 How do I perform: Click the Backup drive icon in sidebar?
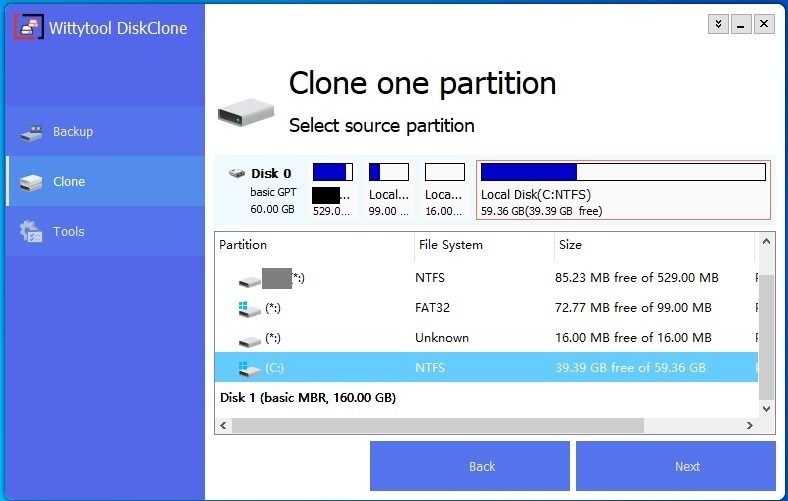click(31, 133)
